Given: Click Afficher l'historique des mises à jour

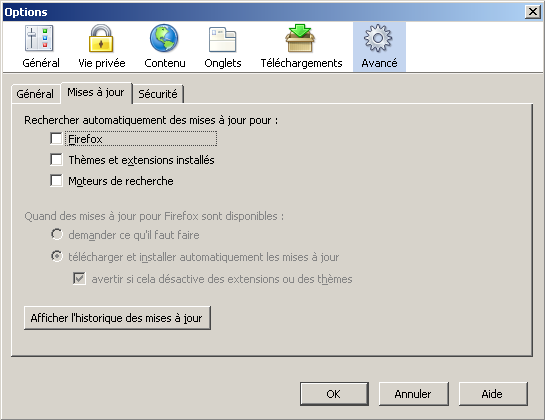Looking at the screenshot, I should 117,318.
